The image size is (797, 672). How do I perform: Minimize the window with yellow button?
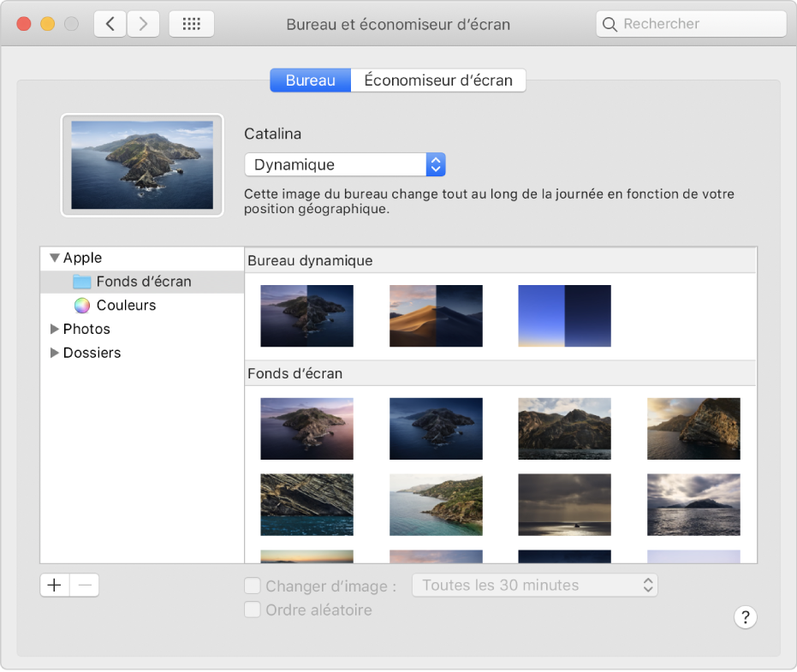coord(48,24)
